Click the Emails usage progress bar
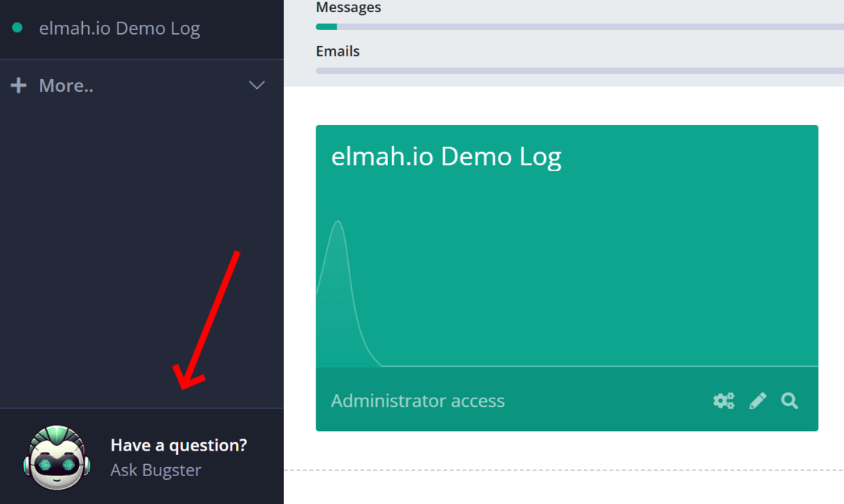 pos(579,71)
